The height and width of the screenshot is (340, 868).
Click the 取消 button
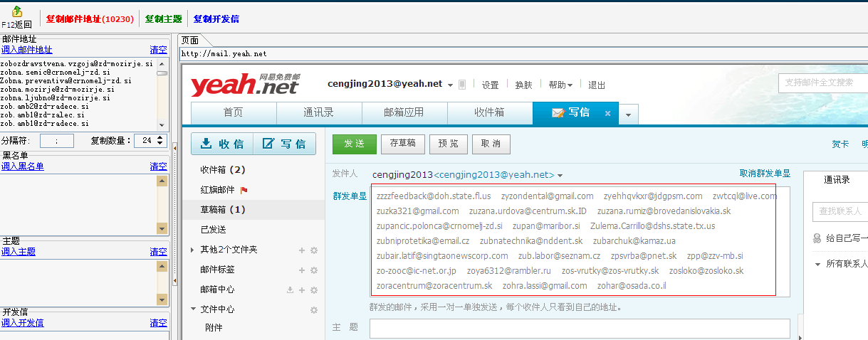(x=491, y=144)
